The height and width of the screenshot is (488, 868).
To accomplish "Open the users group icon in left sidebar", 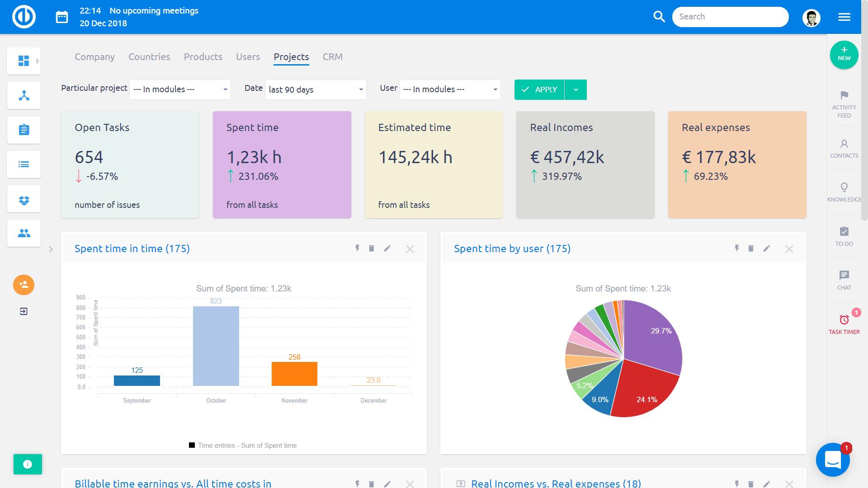I will 24,233.
